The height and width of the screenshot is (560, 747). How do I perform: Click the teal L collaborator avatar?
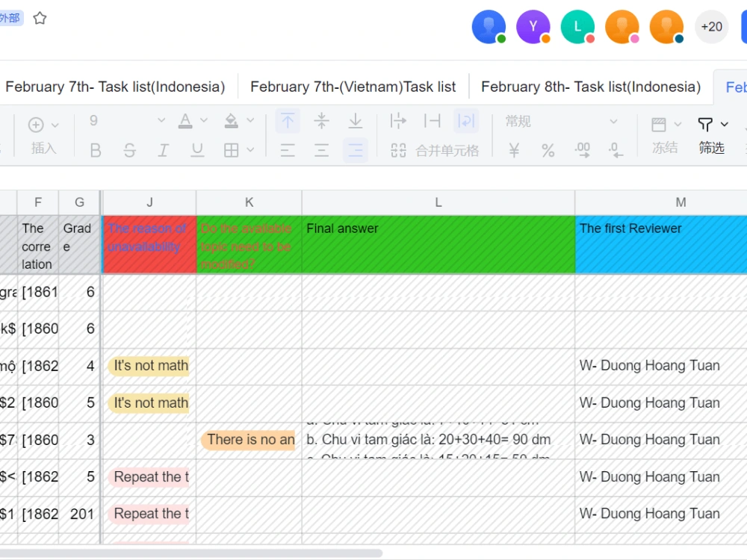577,27
